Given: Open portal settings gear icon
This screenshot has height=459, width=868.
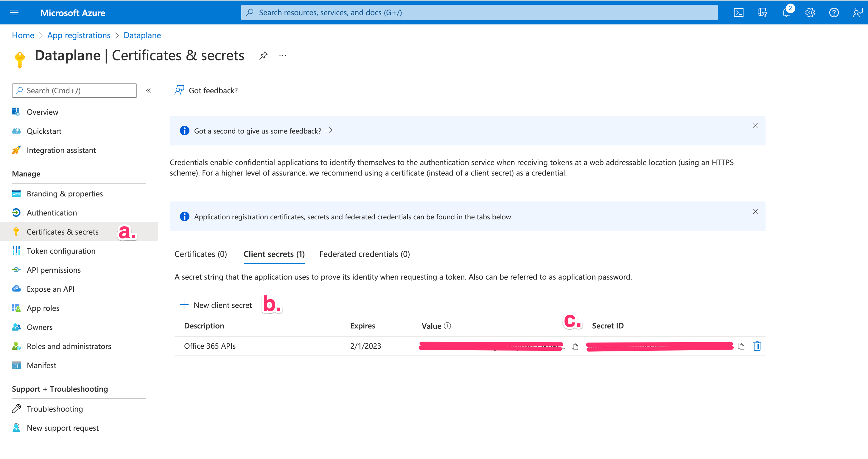Looking at the screenshot, I should 810,13.
